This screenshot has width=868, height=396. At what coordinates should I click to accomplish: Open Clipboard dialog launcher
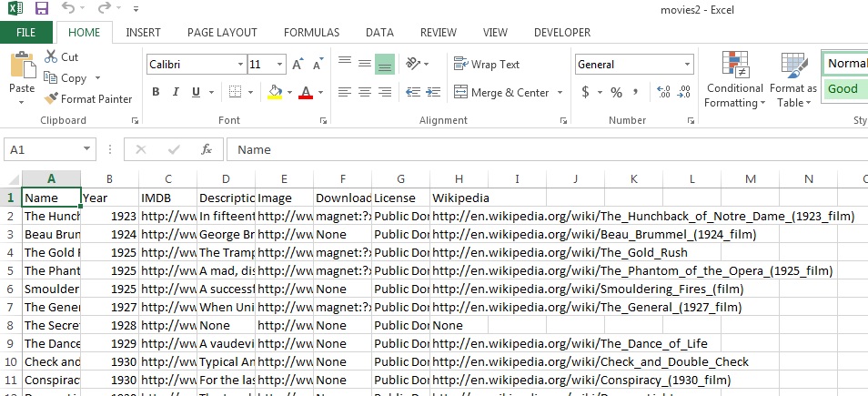tap(135, 120)
